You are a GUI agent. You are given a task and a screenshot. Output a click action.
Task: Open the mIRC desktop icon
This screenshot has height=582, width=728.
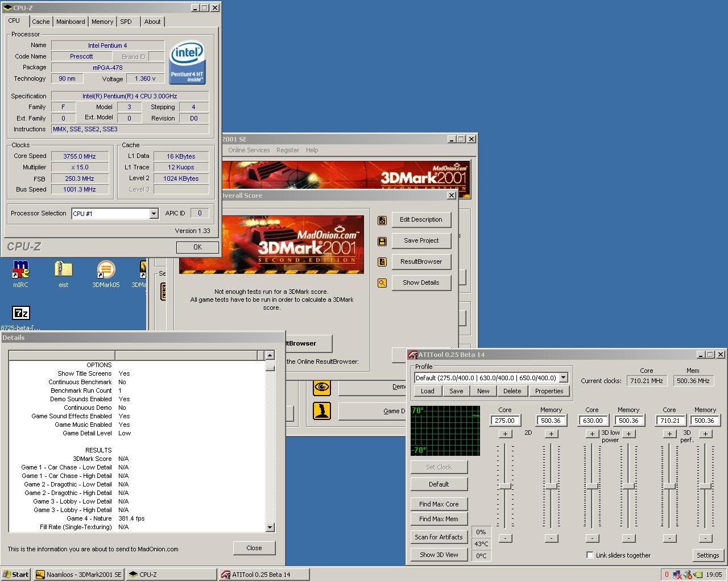point(20,271)
